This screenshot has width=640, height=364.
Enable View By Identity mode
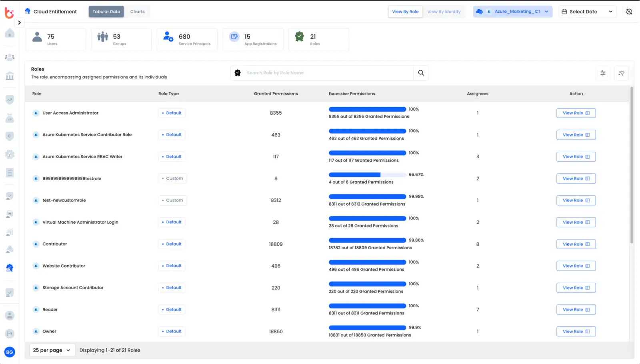click(x=444, y=12)
